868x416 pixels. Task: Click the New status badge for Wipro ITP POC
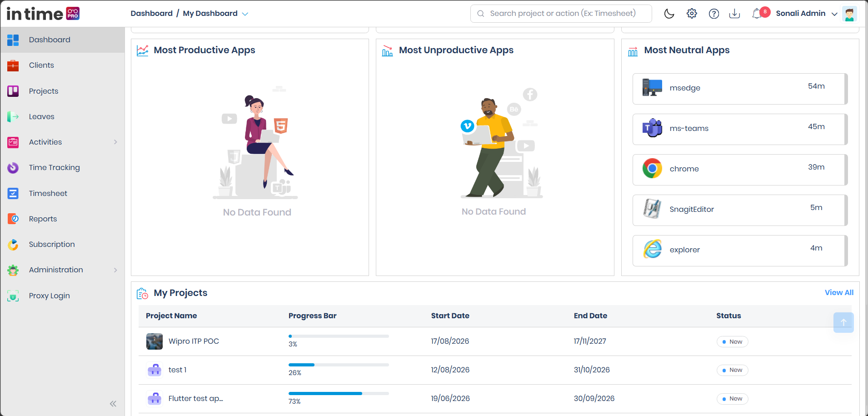[x=732, y=342]
